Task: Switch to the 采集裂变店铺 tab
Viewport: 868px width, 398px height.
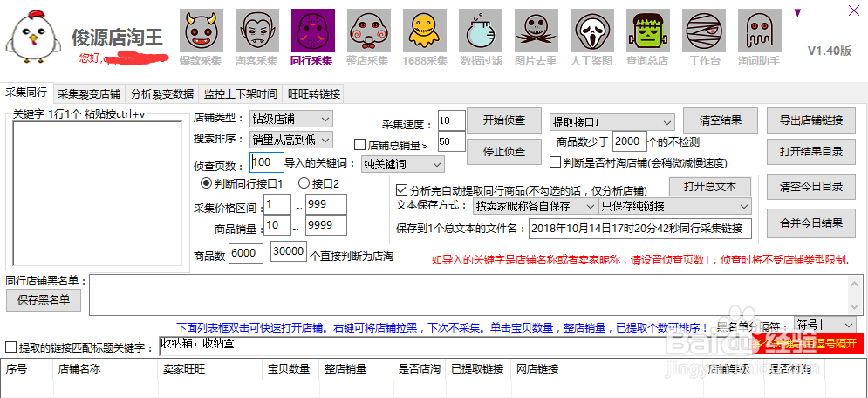Action: tap(89, 93)
